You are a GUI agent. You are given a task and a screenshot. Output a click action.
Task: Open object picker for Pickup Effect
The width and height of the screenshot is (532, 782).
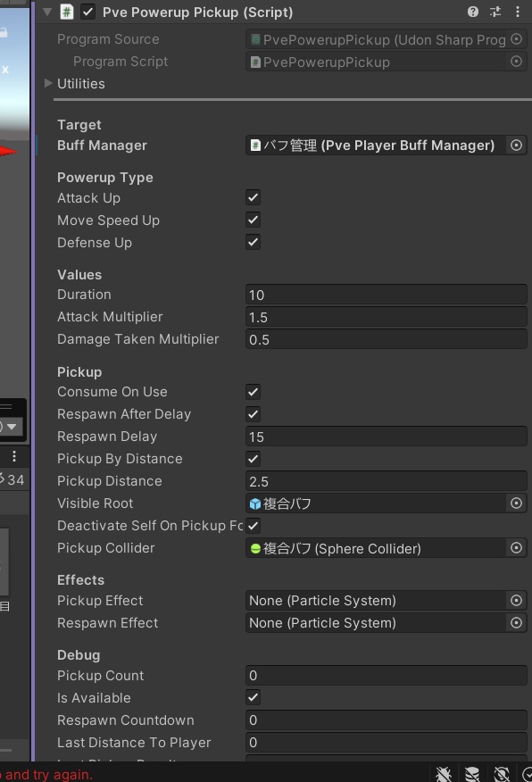click(517, 601)
